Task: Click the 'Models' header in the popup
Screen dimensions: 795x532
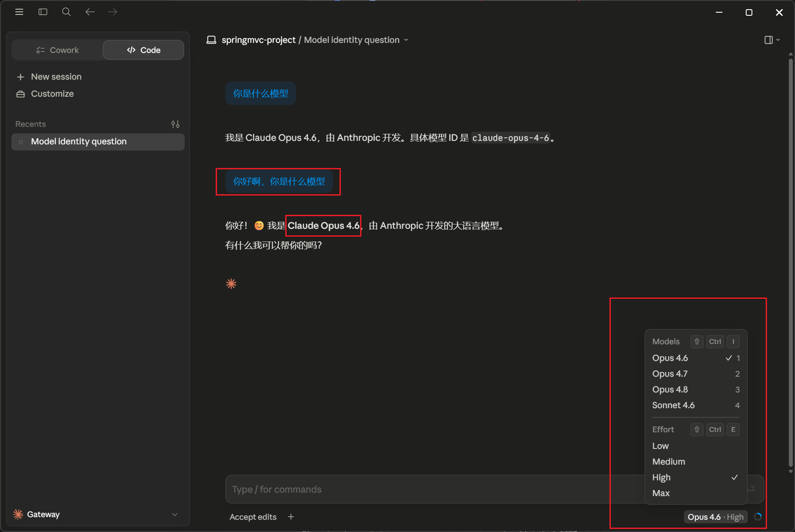Action: pos(666,342)
